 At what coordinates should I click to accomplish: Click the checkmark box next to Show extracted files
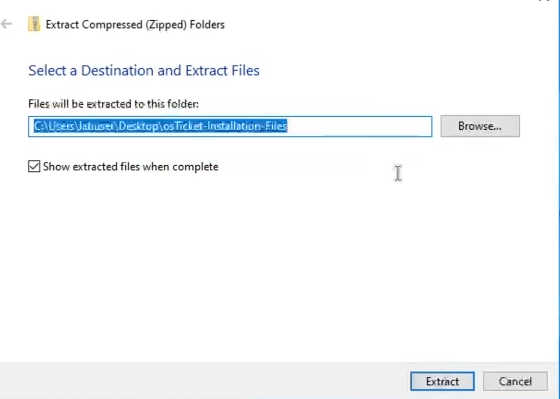click(x=34, y=166)
